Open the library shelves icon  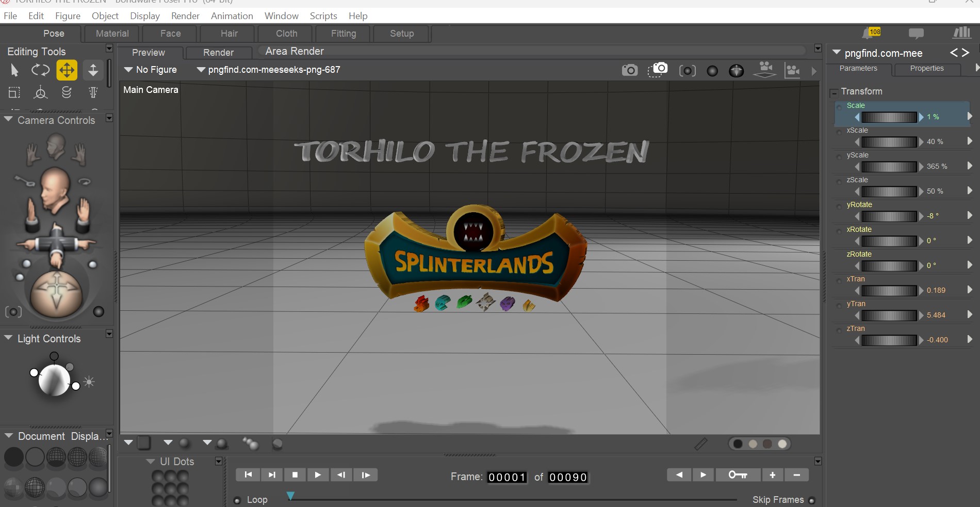click(x=962, y=33)
